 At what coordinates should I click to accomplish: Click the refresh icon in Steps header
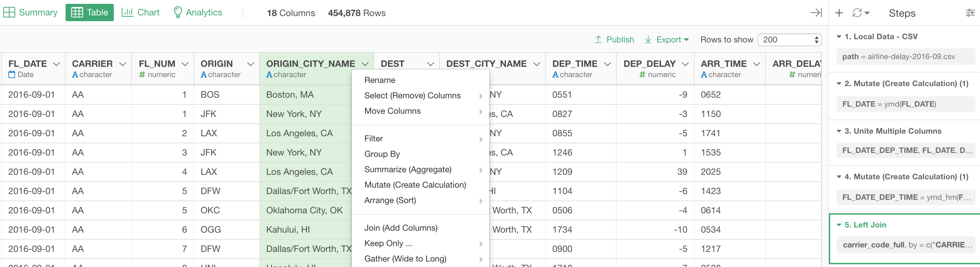pyautogui.click(x=857, y=13)
